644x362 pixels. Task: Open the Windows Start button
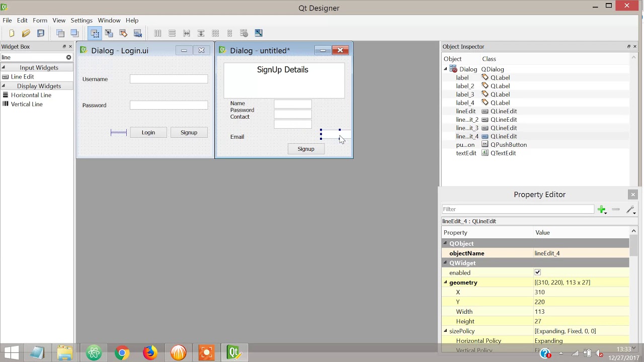[11, 353]
